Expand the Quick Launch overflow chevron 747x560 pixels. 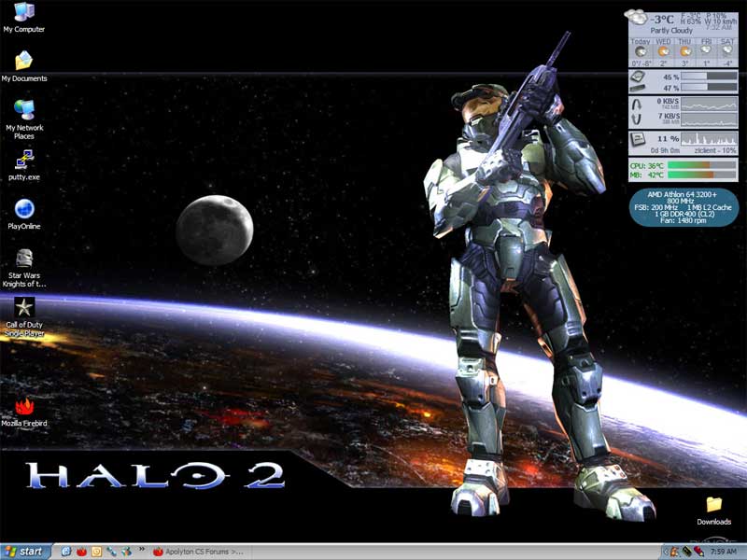click(x=141, y=551)
